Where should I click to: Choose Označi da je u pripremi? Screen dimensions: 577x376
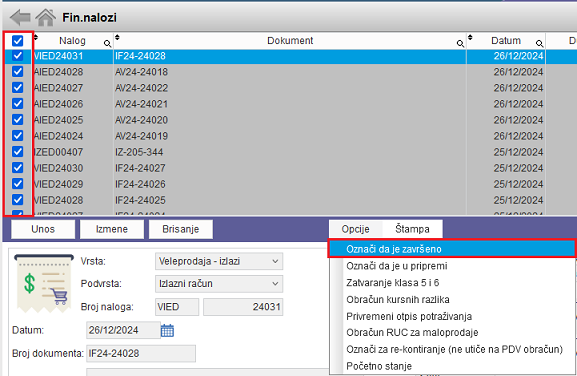[x=452, y=266]
